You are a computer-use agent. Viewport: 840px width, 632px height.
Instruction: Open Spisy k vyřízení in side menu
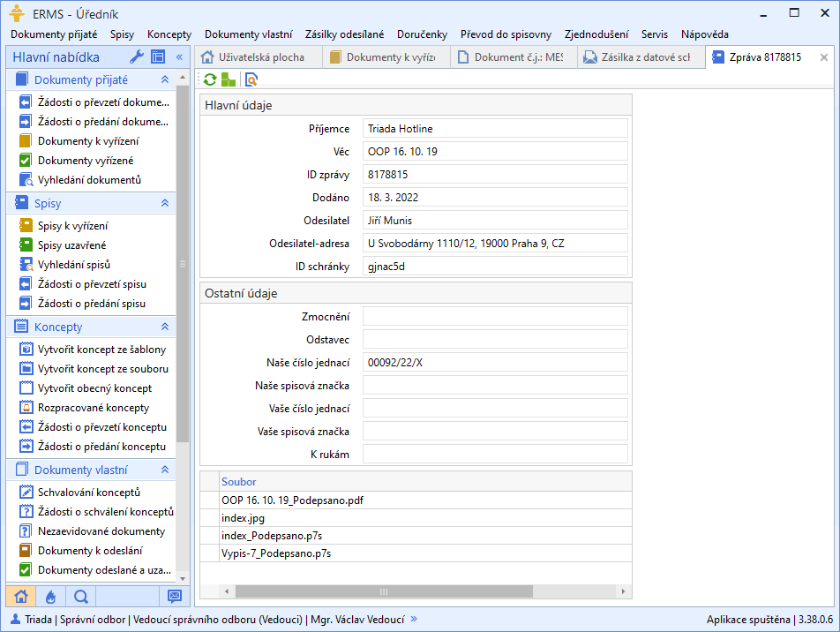click(x=73, y=226)
